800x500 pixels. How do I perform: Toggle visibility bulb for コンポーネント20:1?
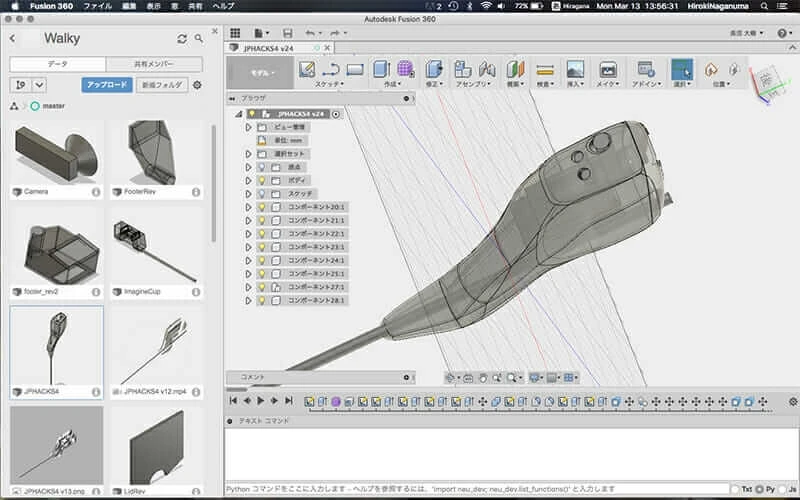262,207
